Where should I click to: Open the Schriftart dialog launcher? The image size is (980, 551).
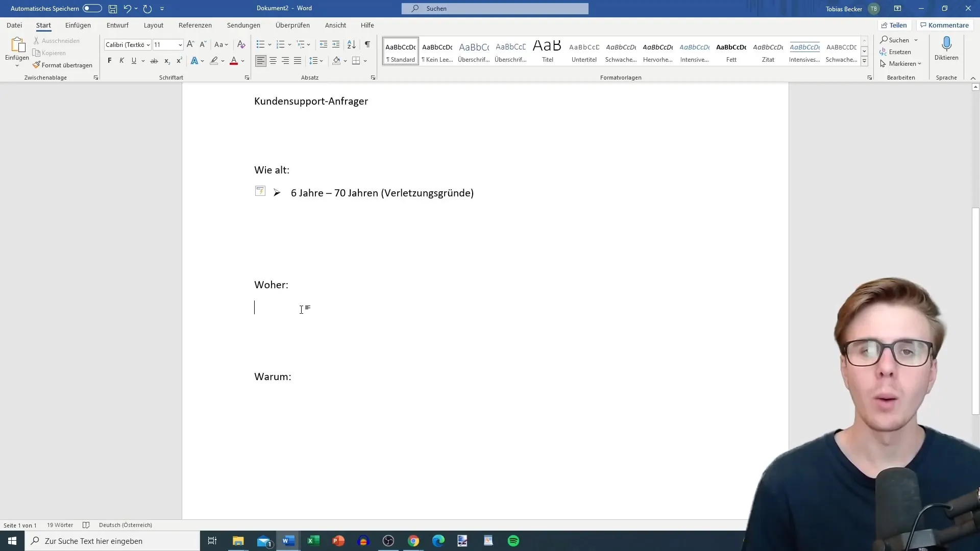click(x=247, y=78)
